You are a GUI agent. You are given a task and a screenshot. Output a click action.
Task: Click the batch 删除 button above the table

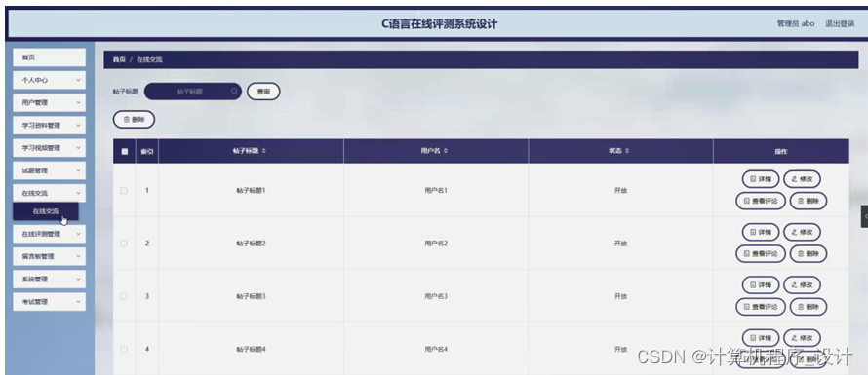[x=134, y=120]
